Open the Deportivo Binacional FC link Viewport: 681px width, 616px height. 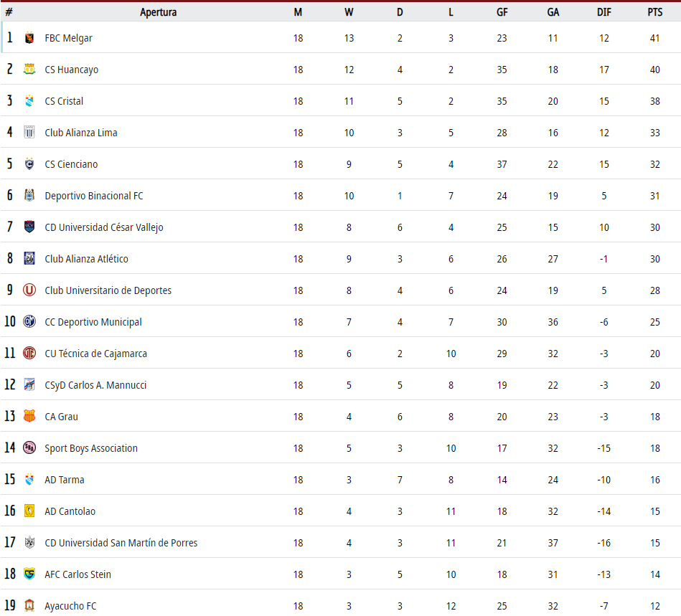tap(94, 196)
